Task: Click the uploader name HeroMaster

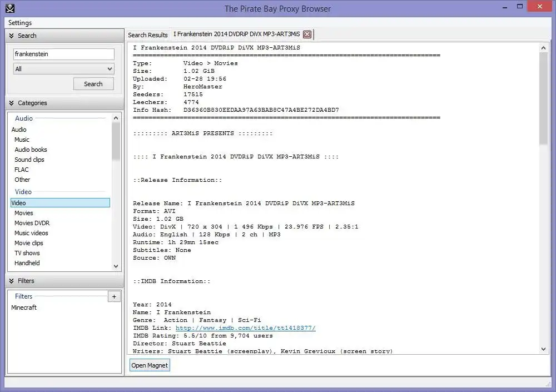Action: click(x=203, y=87)
